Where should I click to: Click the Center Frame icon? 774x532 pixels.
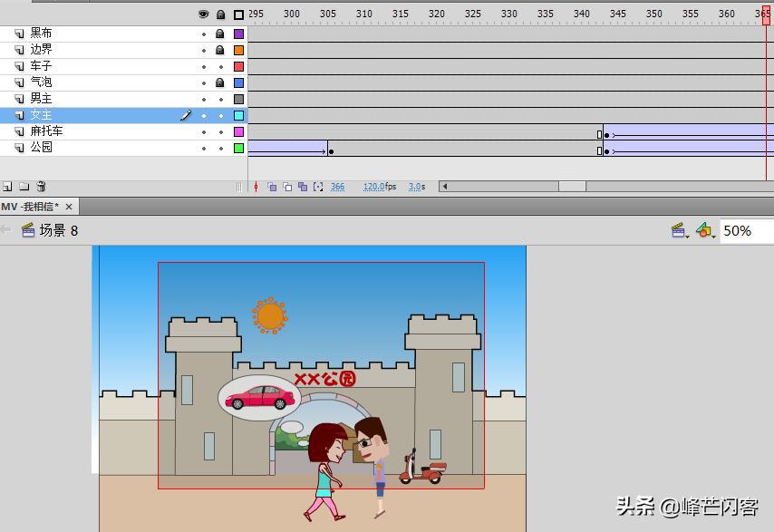256,187
